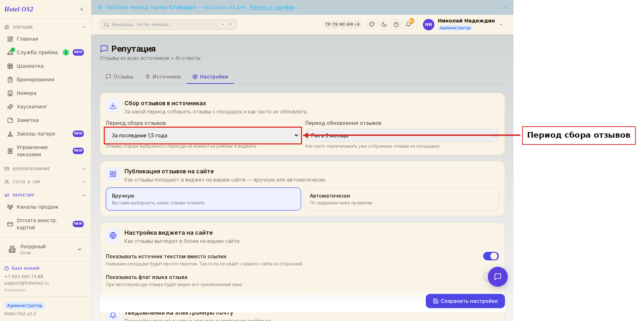Screen dimensions: 644x321
Task: Select the Вручную publication option
Action: [x=203, y=199]
